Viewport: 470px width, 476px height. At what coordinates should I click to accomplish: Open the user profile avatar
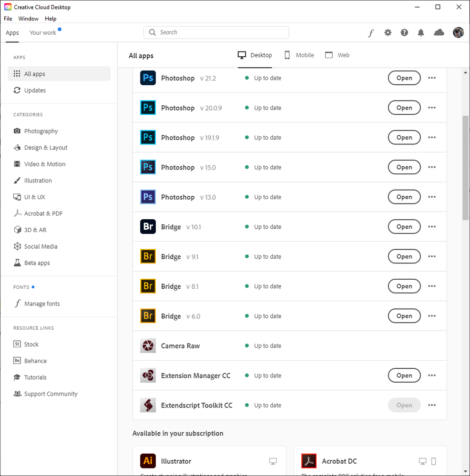click(x=458, y=32)
